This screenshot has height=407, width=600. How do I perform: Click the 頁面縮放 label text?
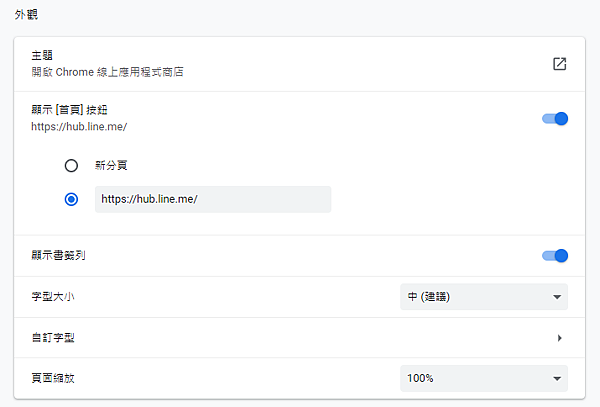(x=53, y=378)
